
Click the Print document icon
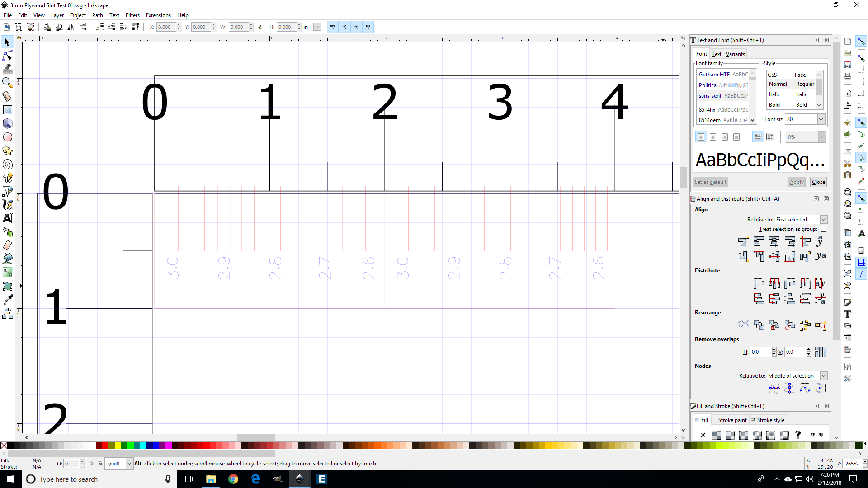[x=848, y=76]
